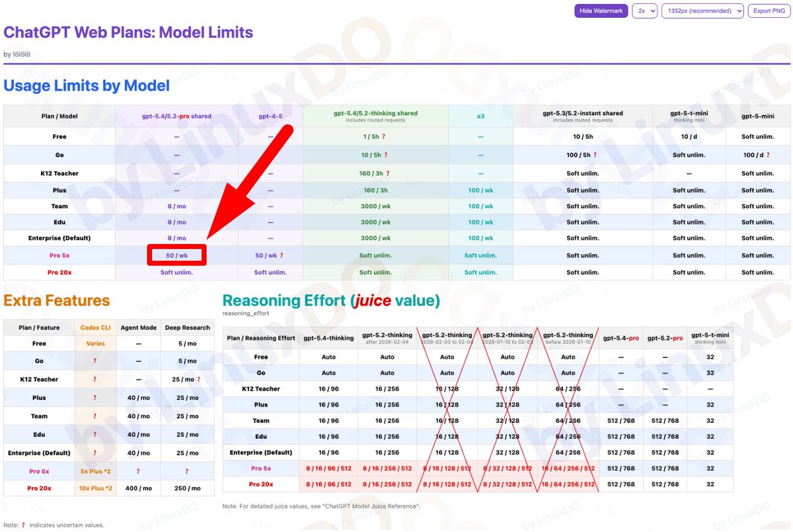Click the 'o3' column header

pos(480,116)
